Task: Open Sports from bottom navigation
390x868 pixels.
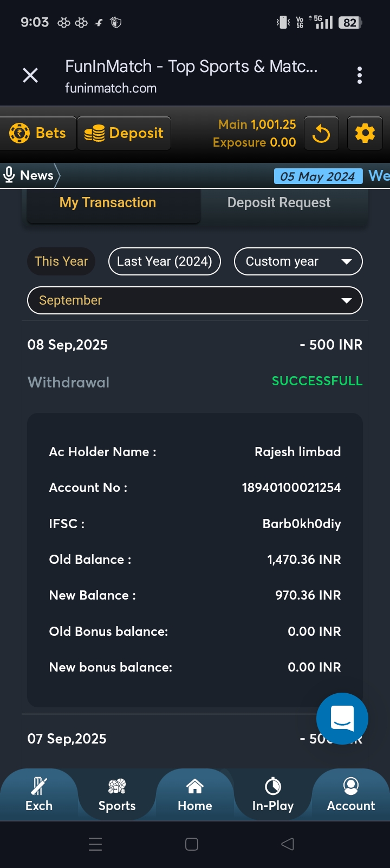Action: pos(117,794)
